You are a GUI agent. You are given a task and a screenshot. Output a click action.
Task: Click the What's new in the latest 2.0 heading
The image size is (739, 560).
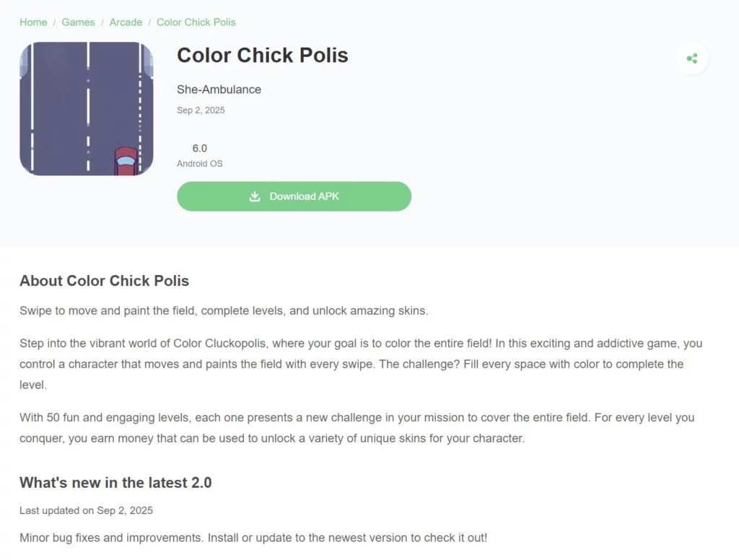(115, 483)
